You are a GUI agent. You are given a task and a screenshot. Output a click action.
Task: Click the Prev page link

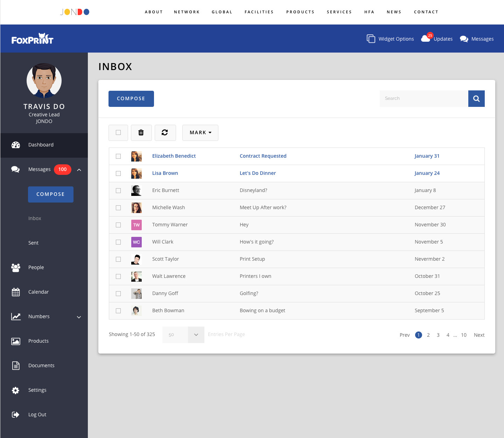[x=405, y=335]
